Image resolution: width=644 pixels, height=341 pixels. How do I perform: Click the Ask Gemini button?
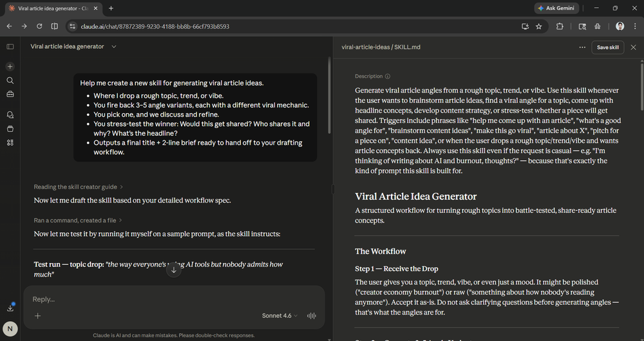pos(556,8)
